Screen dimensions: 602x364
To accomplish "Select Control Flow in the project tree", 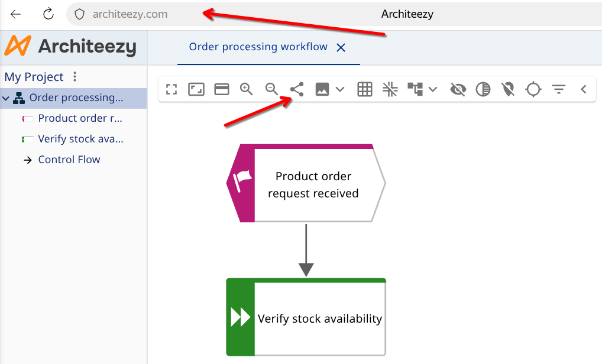I will 69,160.
